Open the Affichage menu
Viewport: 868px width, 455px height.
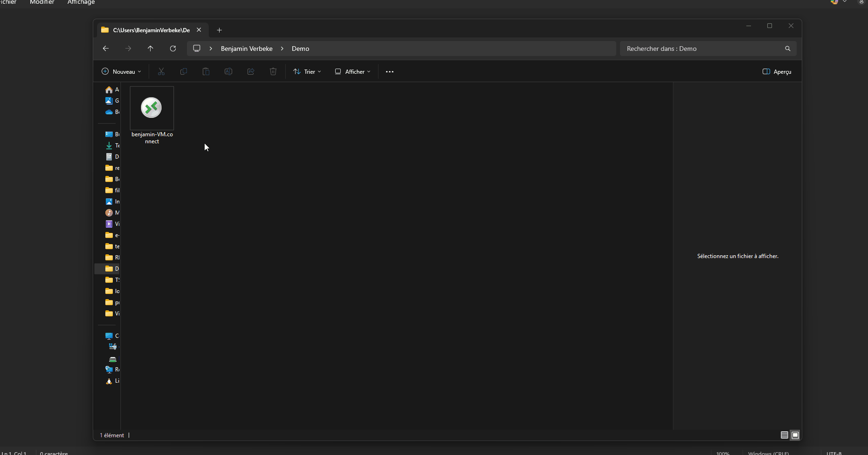click(x=81, y=2)
